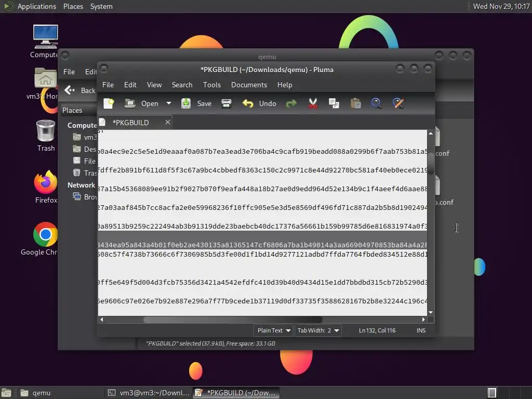532x399 pixels.
Task: Click hash line starting 508c57f4738b
Action: 262,255
